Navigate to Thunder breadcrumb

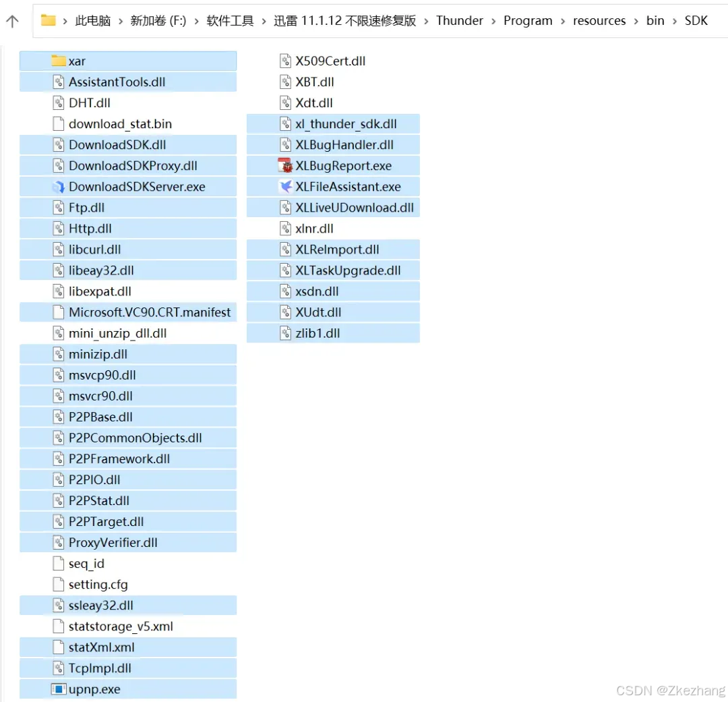pyautogui.click(x=460, y=20)
